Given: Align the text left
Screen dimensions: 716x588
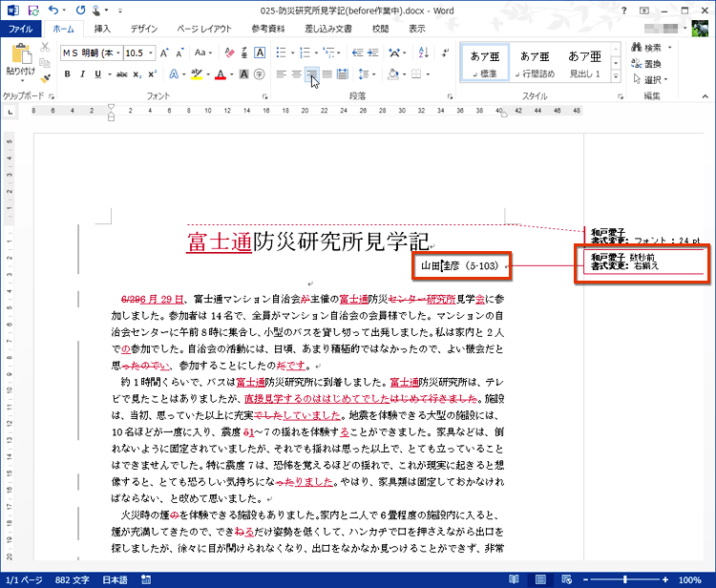Looking at the screenshot, I should pyautogui.click(x=282, y=73).
